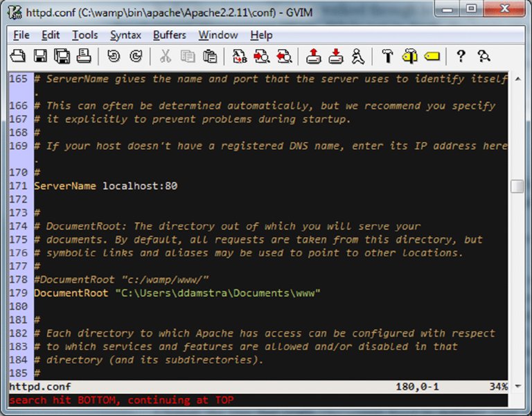Screen dimensions: 532x416
Task: Open the Window menu
Action: [x=218, y=35]
